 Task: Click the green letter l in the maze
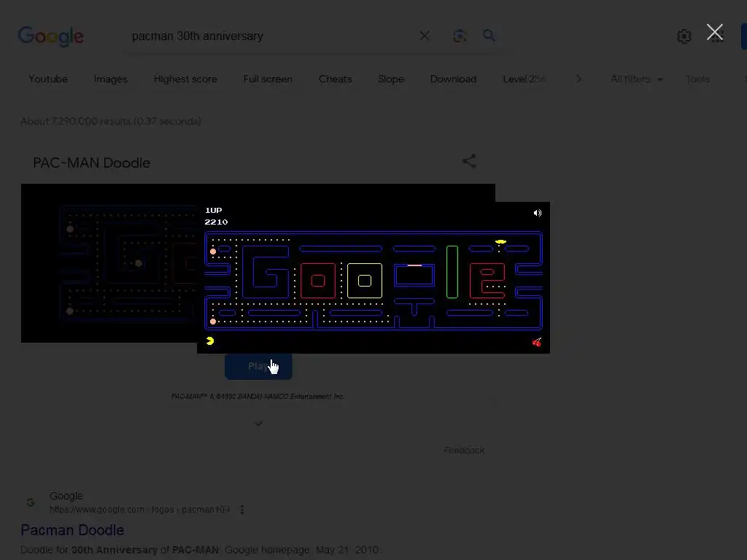[452, 272]
